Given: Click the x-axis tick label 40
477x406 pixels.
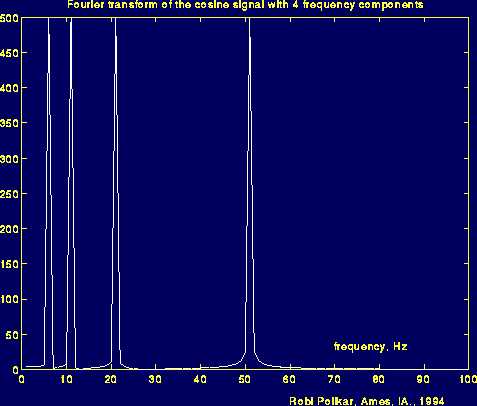Looking at the screenshot, I should pyautogui.click(x=200, y=379).
